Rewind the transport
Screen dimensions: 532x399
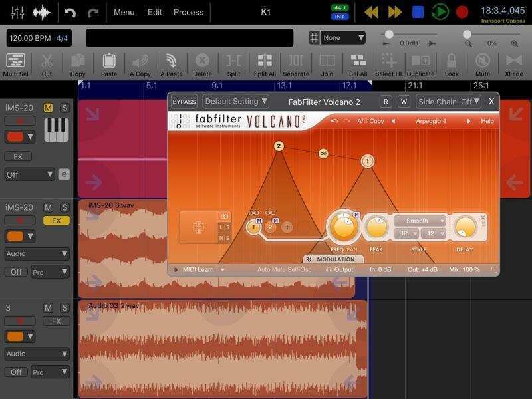pos(372,12)
